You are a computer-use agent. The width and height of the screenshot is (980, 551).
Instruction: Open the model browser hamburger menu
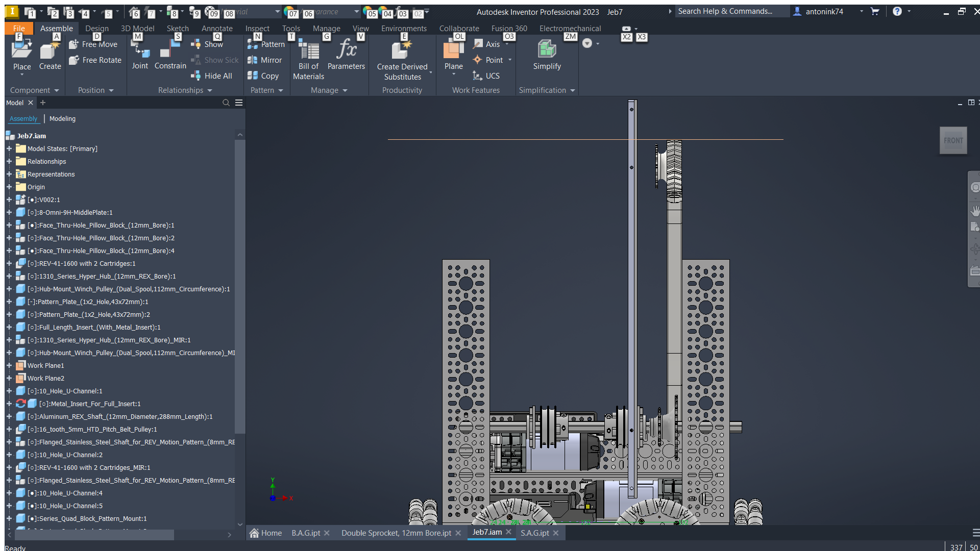[x=239, y=103]
